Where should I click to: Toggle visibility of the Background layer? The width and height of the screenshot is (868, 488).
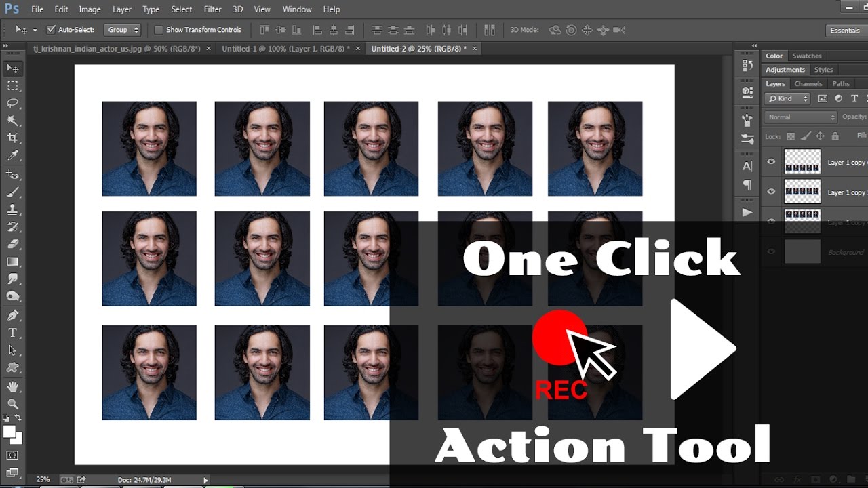click(771, 251)
